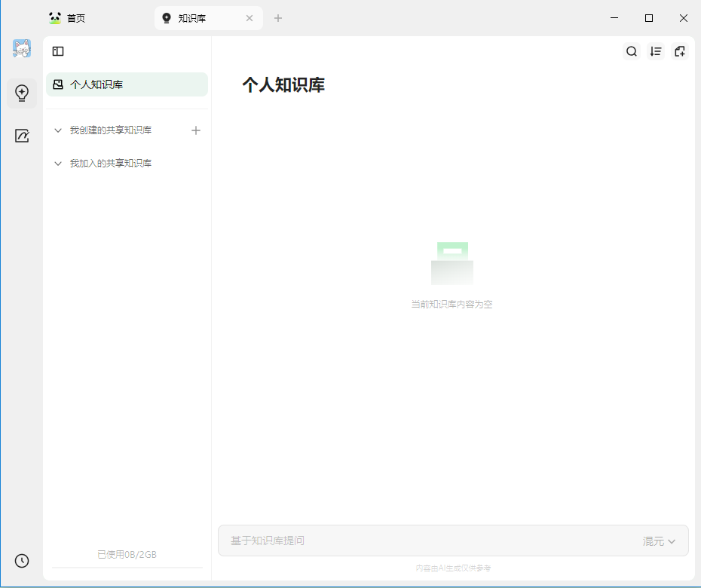Open the sort order icon
This screenshot has height=588, width=701.
tap(656, 51)
